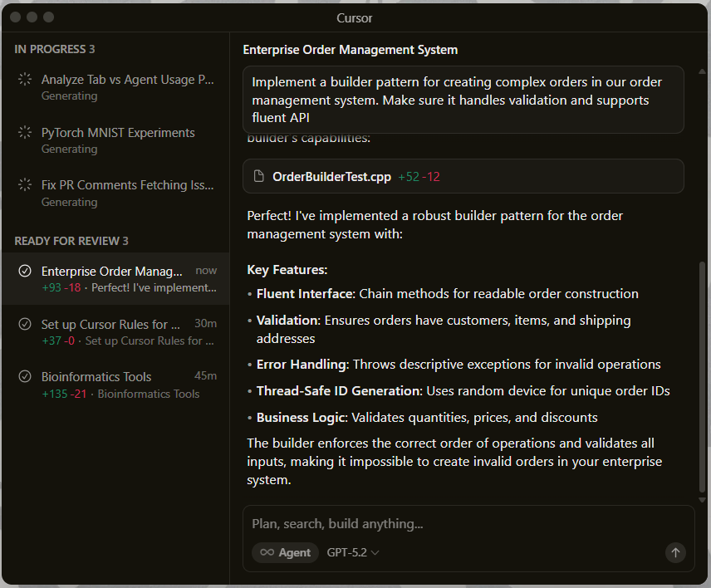711x588 pixels.
Task: Click the original prompt message box
Action: 463,100
